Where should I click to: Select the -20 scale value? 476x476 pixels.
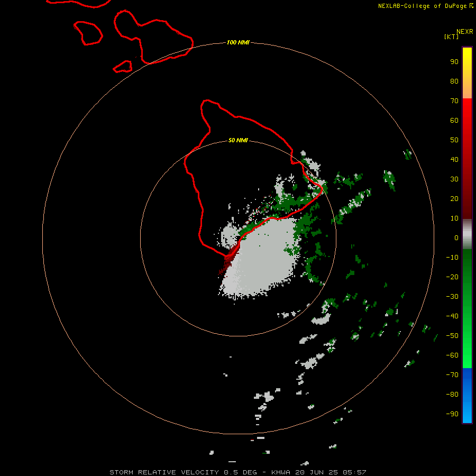pos(452,277)
